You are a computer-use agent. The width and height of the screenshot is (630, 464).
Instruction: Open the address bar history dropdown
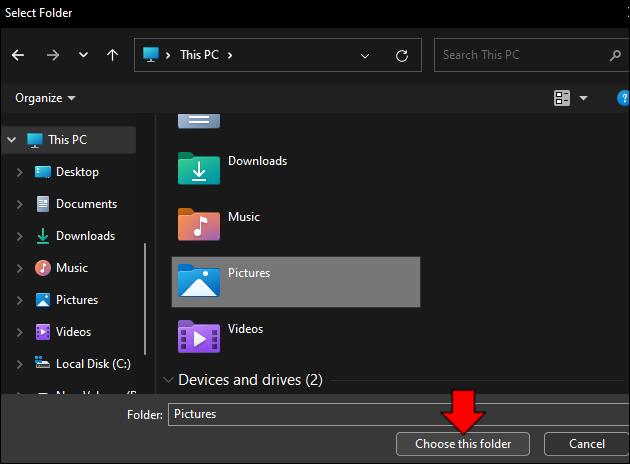pyautogui.click(x=366, y=55)
